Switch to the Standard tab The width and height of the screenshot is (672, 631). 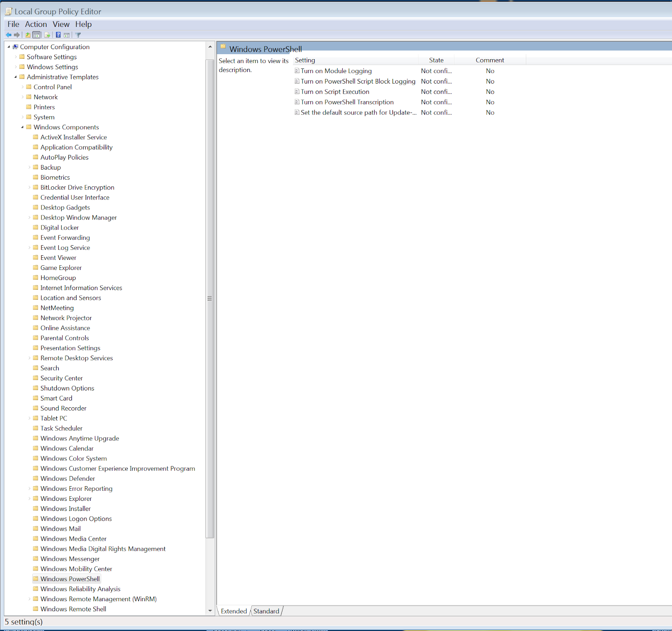click(266, 611)
